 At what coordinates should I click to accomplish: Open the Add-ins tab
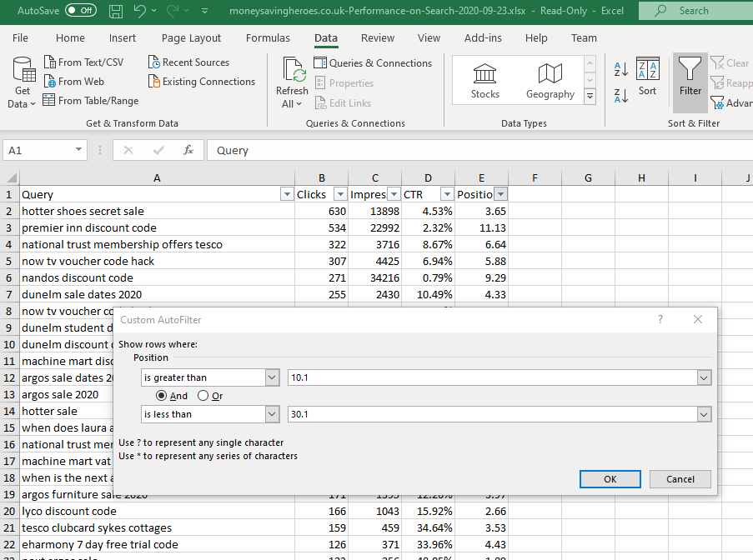(x=483, y=37)
